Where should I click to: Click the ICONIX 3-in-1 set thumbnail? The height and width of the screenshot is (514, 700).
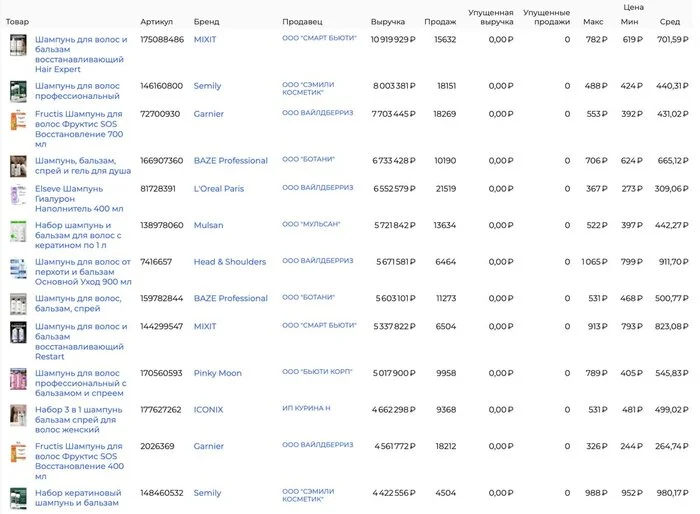tap(18, 415)
